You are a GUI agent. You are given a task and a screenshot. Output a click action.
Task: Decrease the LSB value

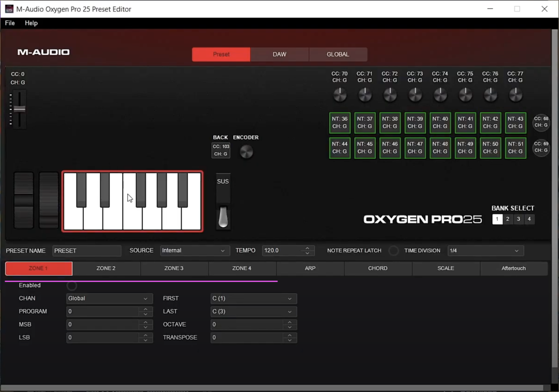pos(145,340)
